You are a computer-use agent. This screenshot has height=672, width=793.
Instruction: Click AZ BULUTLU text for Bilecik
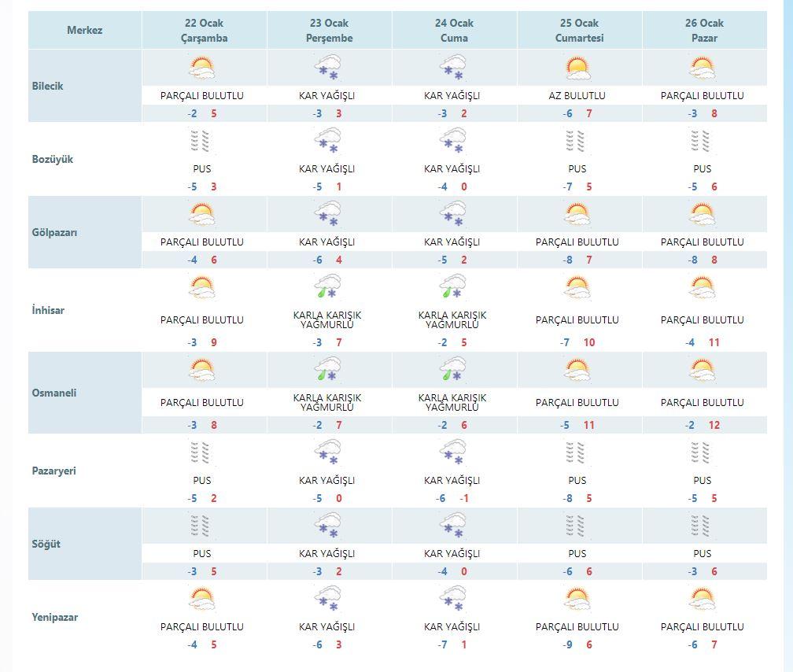coord(577,96)
